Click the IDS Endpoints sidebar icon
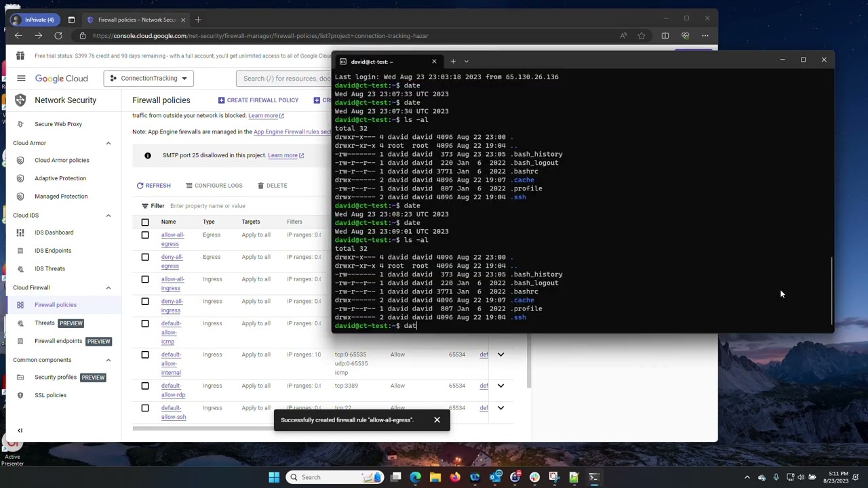The image size is (868, 488). tap(20, 251)
